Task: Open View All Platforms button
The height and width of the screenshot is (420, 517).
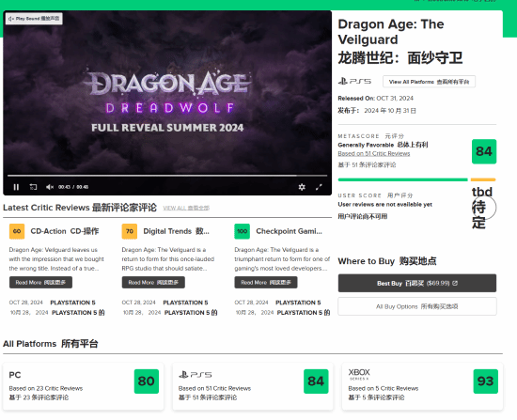Action: coord(429,82)
